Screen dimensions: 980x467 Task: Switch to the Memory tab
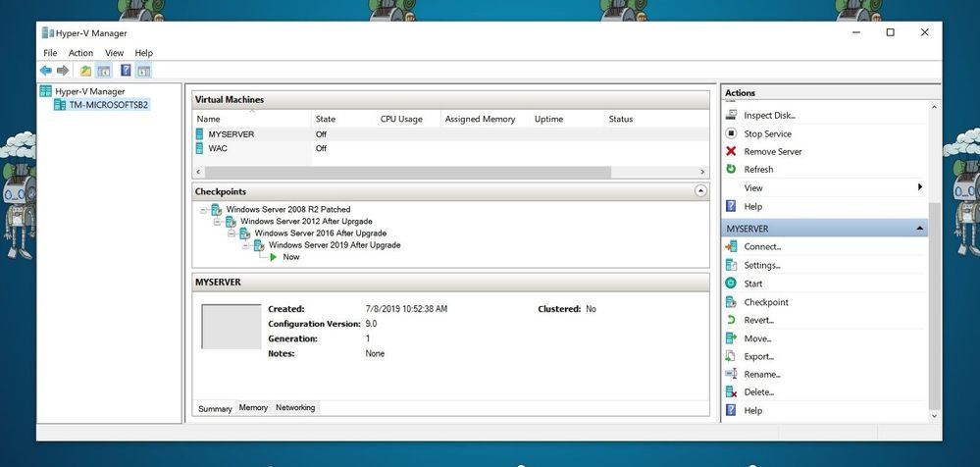253,407
